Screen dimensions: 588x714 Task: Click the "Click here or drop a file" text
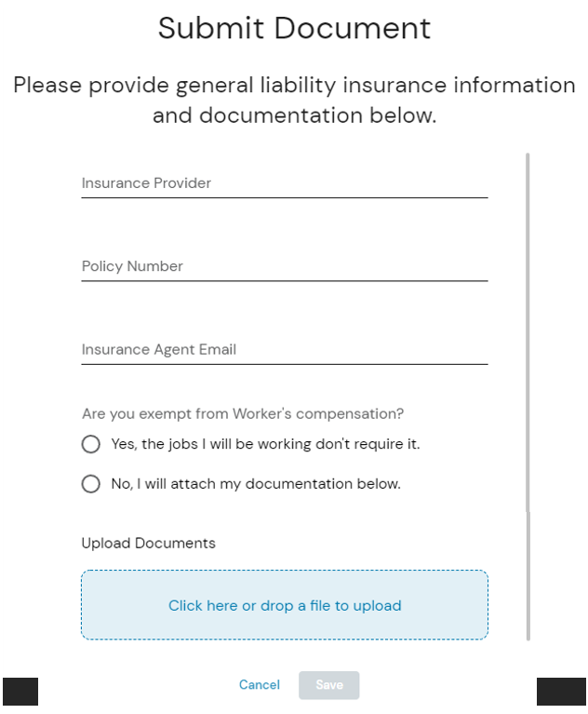[x=284, y=606]
